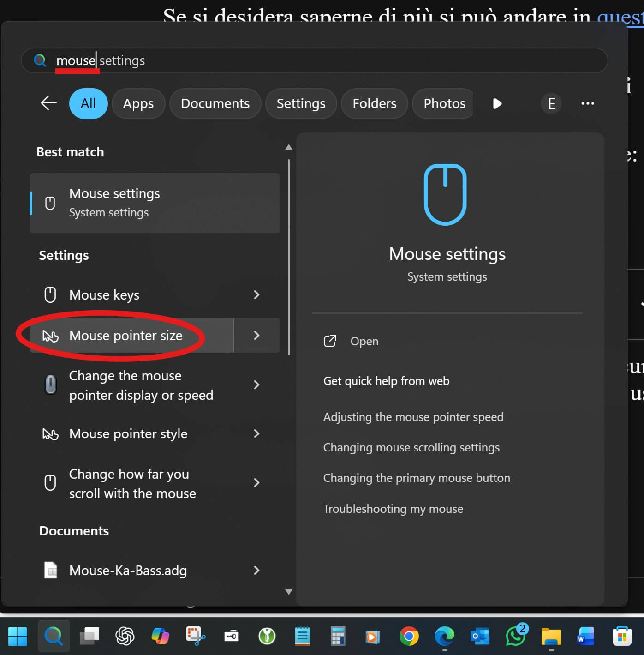Open Microsoft Outlook from the taskbar
The image size is (644, 655).
click(480, 637)
